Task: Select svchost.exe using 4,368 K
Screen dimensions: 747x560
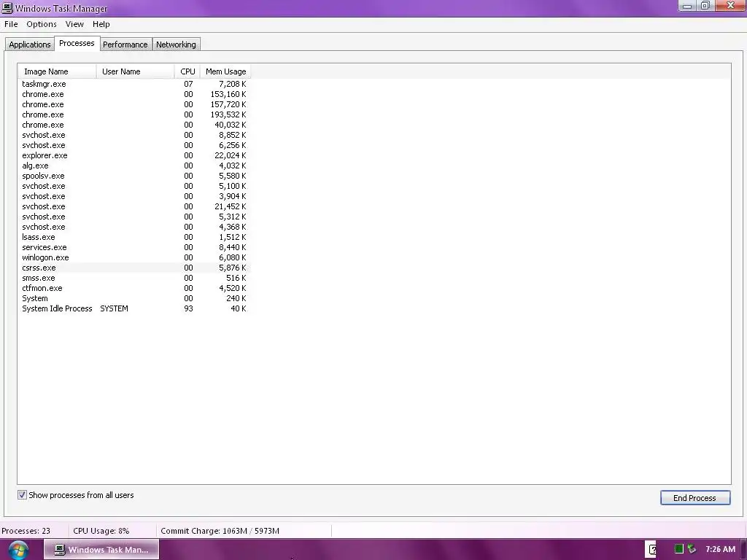Action: click(134, 227)
